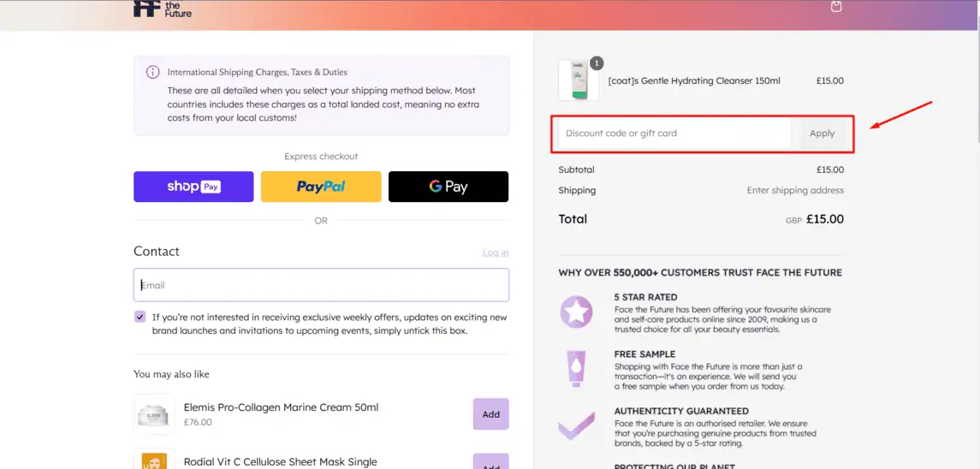Click the £76.00 price text
Image resolution: width=980 pixels, height=469 pixels.
click(198, 422)
